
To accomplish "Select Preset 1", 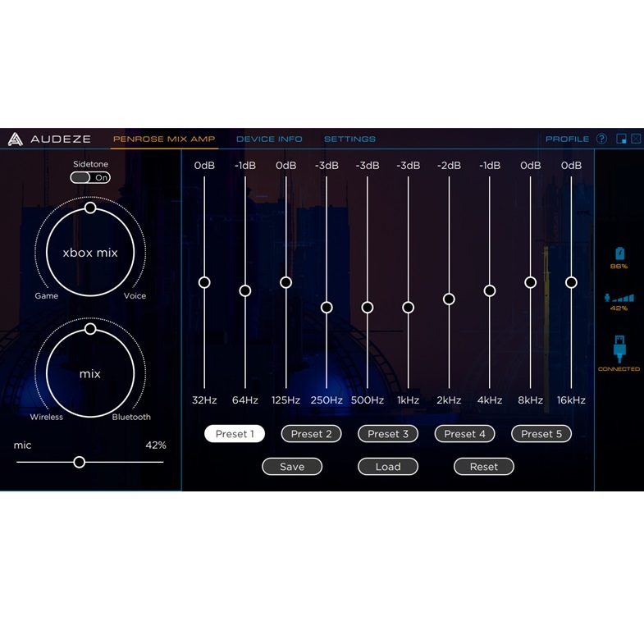I will point(235,434).
